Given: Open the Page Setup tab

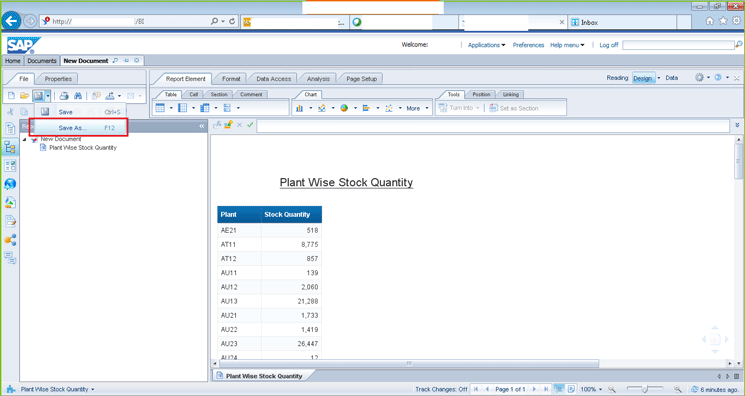Looking at the screenshot, I should 362,79.
